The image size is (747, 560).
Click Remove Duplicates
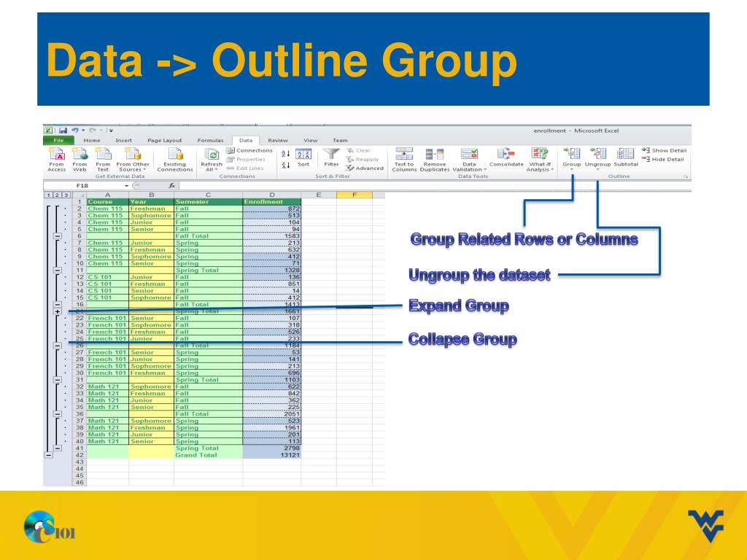[435, 160]
